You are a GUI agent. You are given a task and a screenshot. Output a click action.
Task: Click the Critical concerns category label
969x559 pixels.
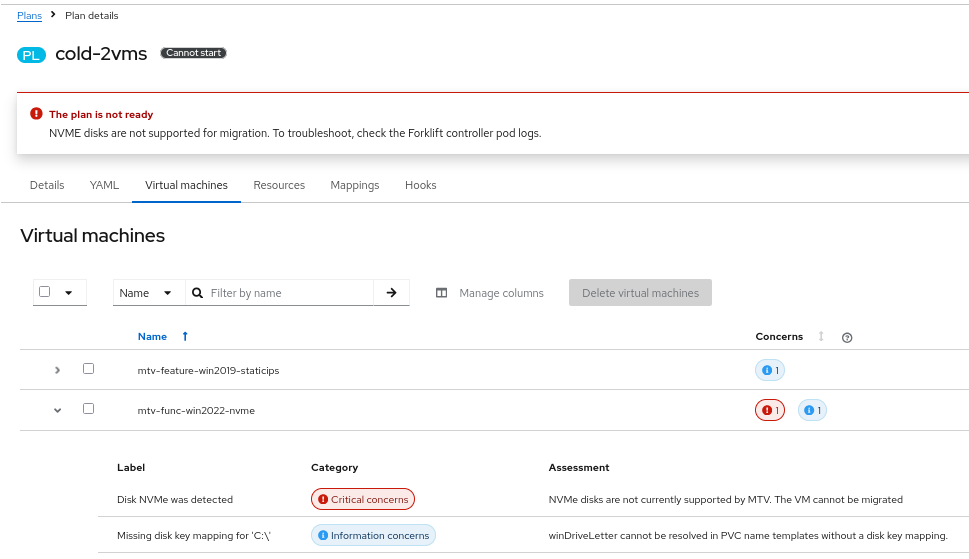click(362, 499)
